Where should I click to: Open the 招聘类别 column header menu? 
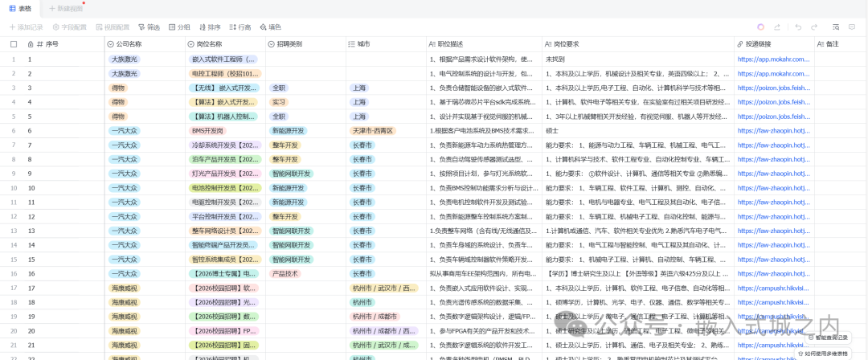point(305,44)
